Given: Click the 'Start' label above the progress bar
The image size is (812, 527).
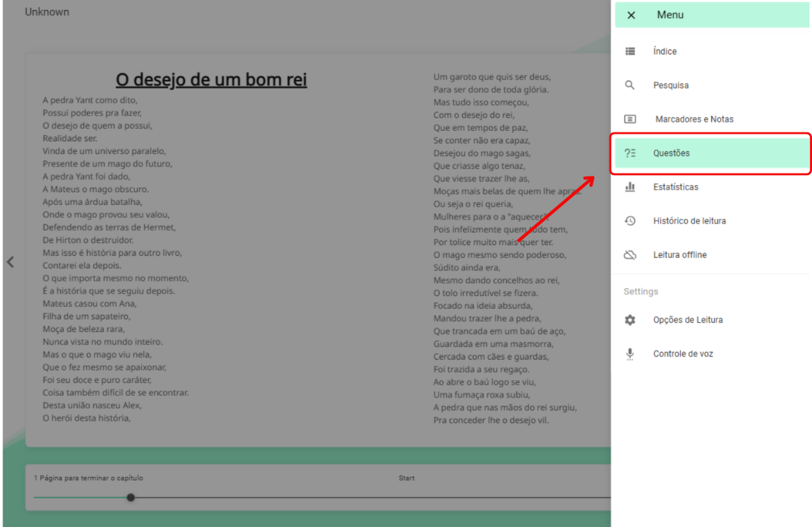Looking at the screenshot, I should click(407, 478).
